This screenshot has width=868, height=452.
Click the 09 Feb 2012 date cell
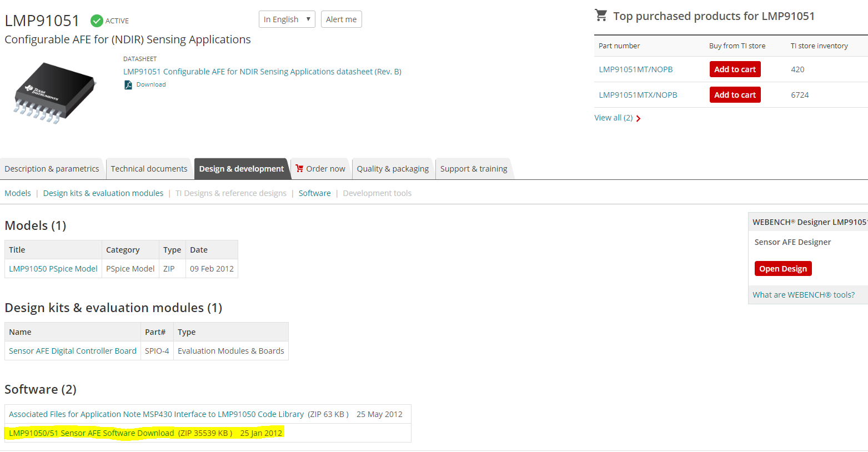click(212, 269)
